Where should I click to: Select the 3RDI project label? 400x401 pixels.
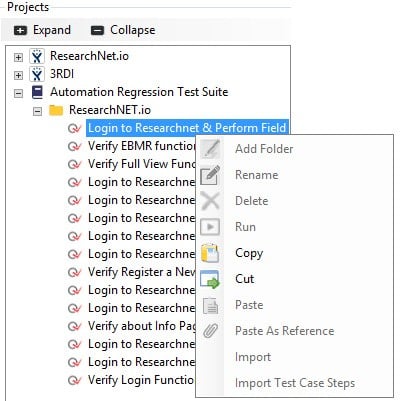pos(62,74)
